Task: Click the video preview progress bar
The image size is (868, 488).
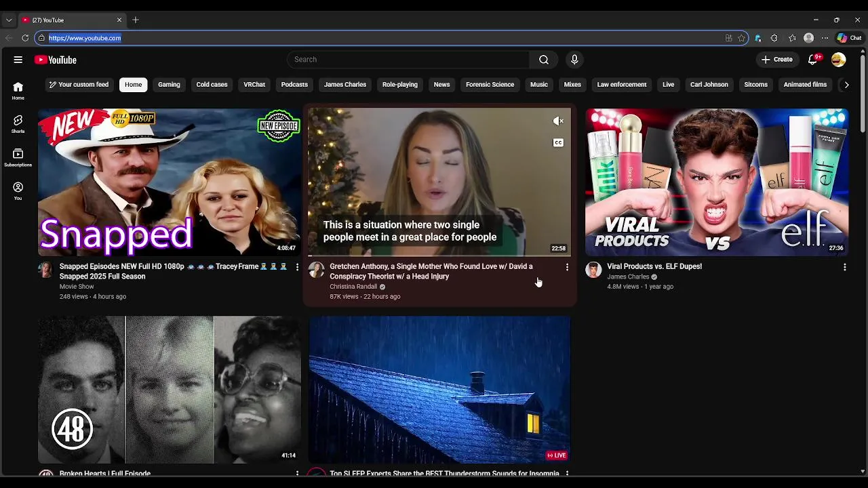Action: tap(439, 256)
